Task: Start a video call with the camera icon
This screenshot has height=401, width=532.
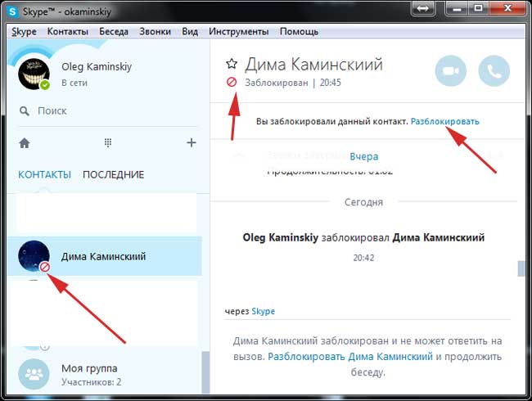Action: tap(450, 71)
